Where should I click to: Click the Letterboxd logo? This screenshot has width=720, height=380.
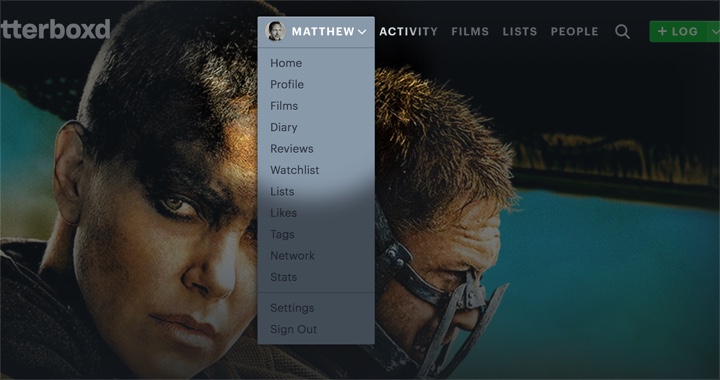point(55,29)
